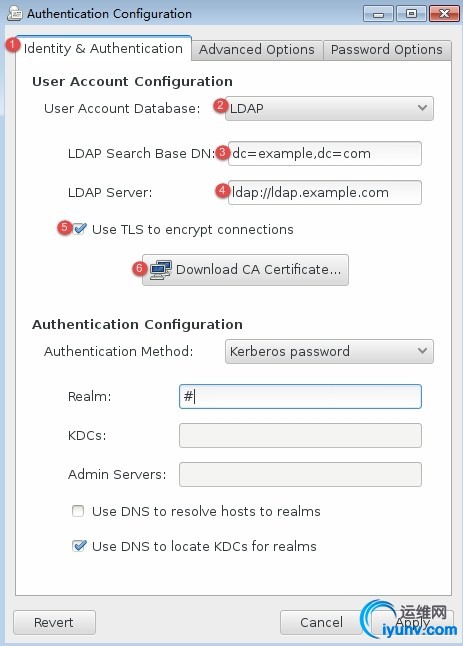Screen dimensions: 463x646
Task: Click the Cancel button
Action: (321, 623)
